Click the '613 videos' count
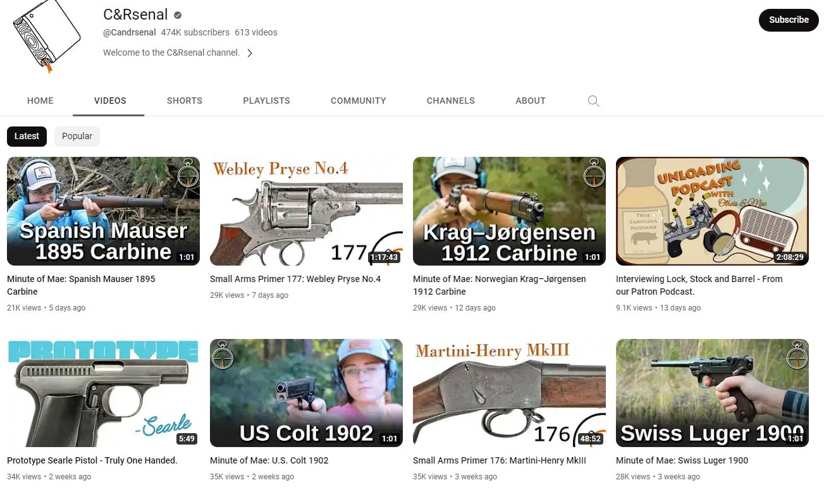Image resolution: width=824 pixels, height=504 pixels. [x=256, y=32]
